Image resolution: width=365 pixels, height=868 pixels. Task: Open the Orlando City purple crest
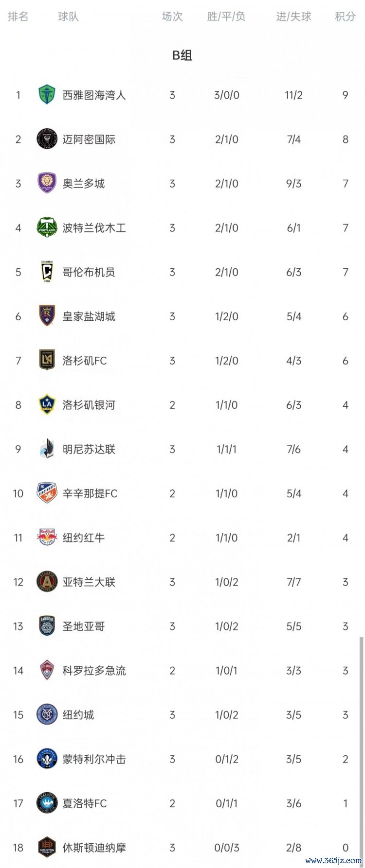pos(47,183)
